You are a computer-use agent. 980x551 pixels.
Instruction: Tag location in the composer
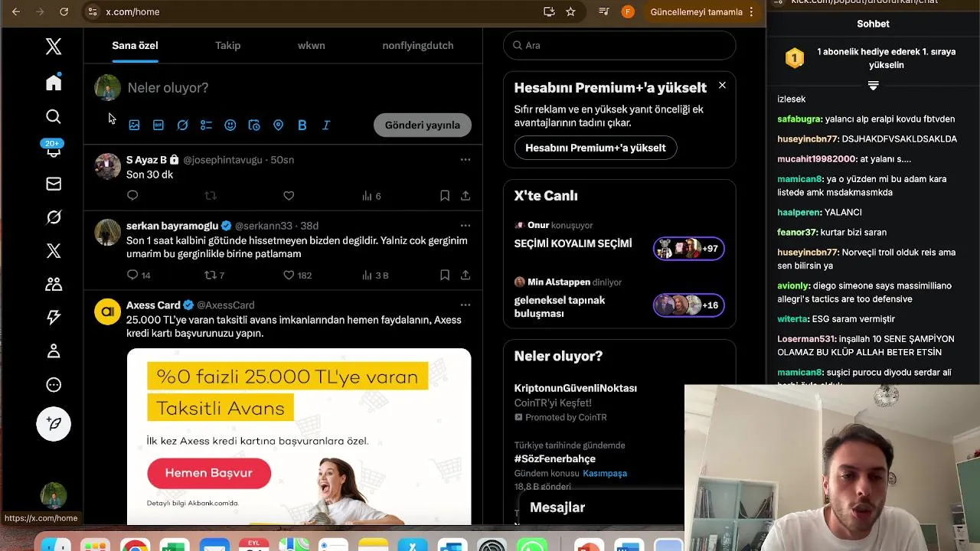point(278,125)
